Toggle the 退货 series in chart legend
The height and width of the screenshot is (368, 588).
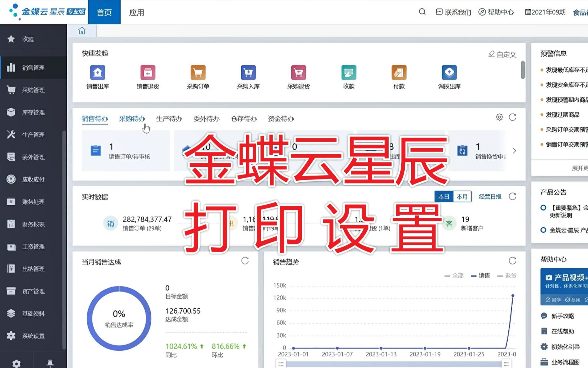tap(507, 275)
